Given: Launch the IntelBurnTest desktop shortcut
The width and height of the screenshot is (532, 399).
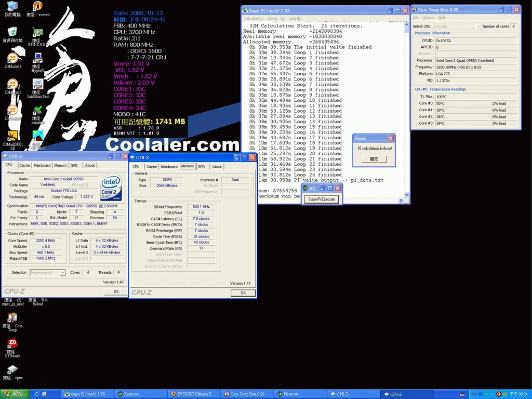Looking at the screenshot, I should 37,88.
